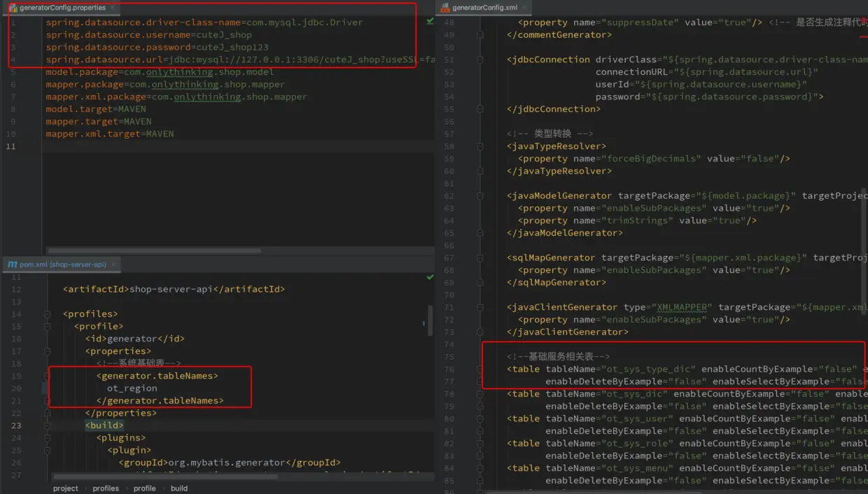
Task: Click the green inspection checkmark in properties editor
Action: pyautogui.click(x=430, y=22)
